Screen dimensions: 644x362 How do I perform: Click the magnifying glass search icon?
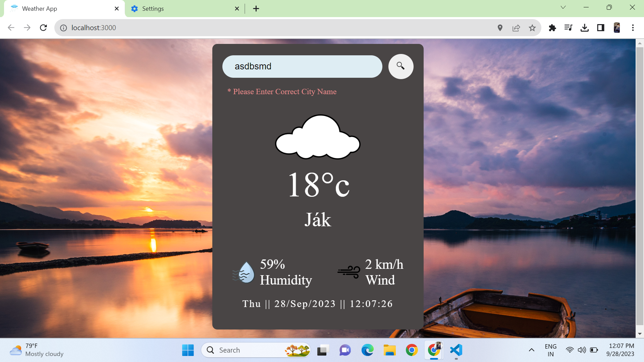coord(400,66)
